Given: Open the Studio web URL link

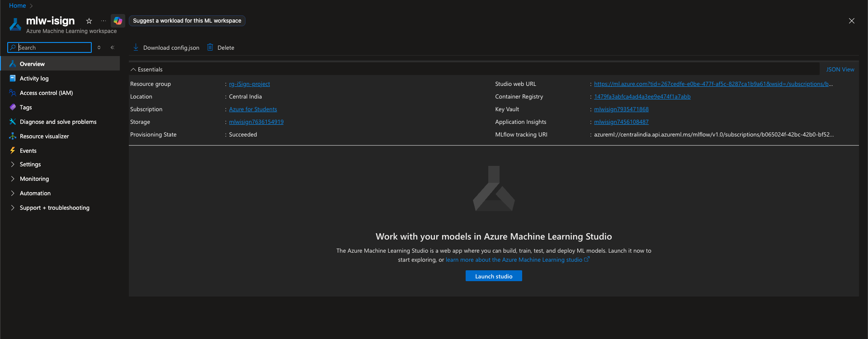Looking at the screenshot, I should coord(713,84).
